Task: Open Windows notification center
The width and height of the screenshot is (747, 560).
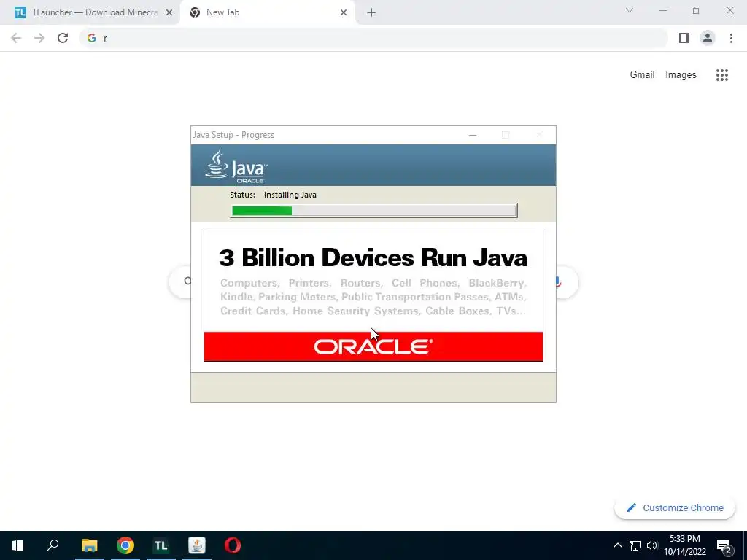Action: point(724,545)
